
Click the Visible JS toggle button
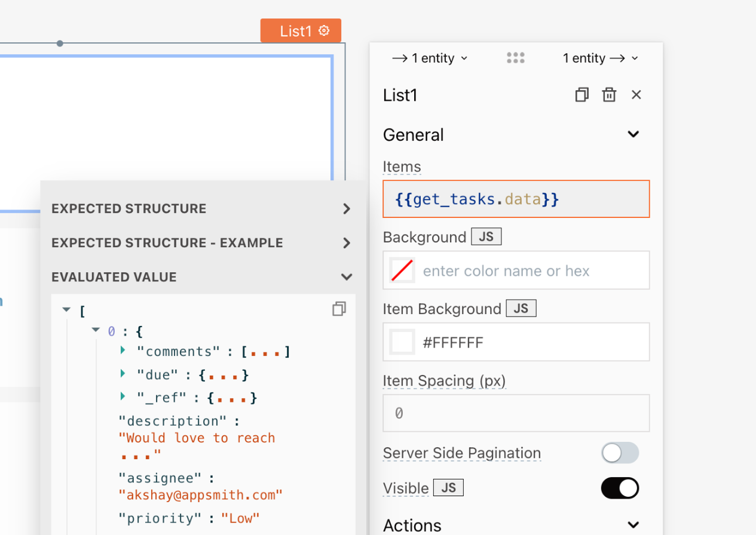[x=448, y=488]
